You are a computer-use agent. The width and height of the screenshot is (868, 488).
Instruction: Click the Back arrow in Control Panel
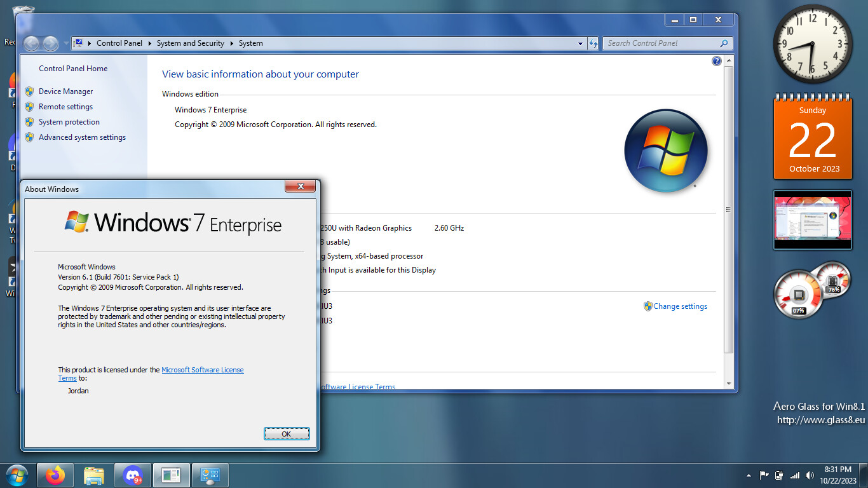point(31,43)
